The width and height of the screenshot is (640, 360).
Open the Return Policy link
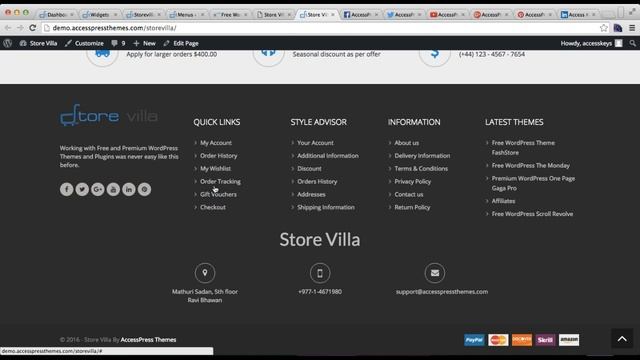412,207
